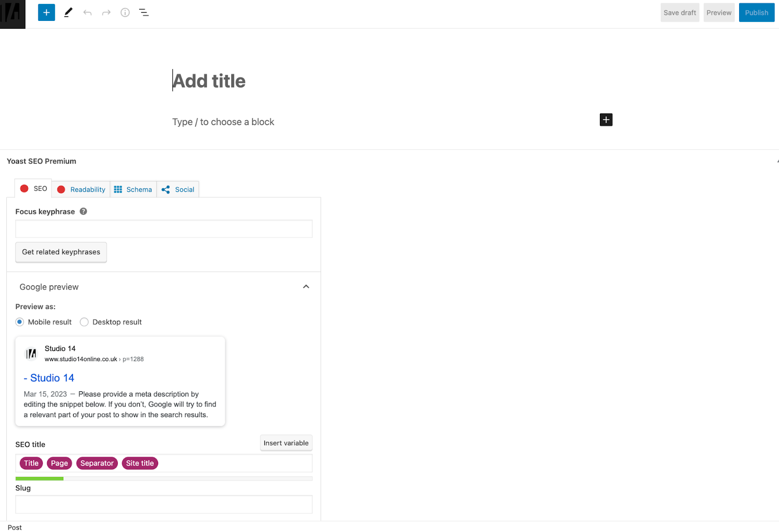The image size is (779, 532).
Task: Select the Separator variable tag
Action: tap(97, 463)
